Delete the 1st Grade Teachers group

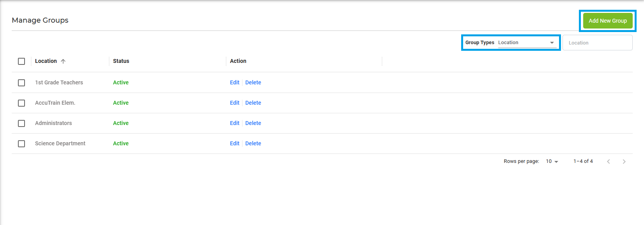(253, 82)
